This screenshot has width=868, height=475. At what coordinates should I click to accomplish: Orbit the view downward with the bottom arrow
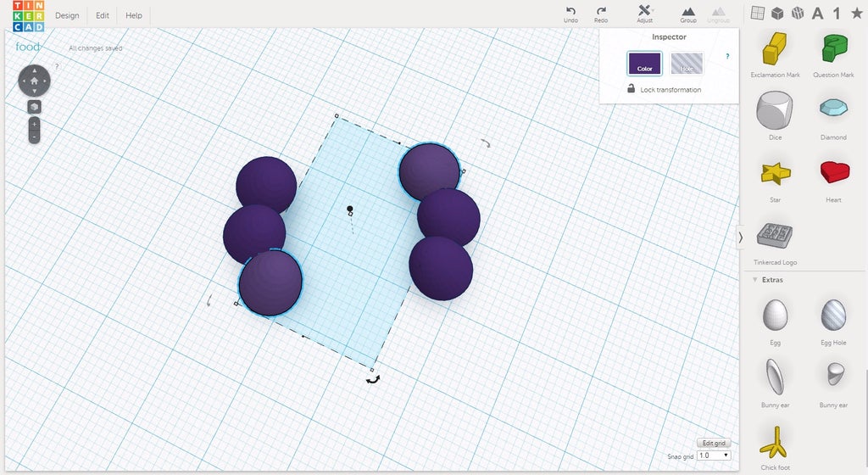[x=34, y=92]
